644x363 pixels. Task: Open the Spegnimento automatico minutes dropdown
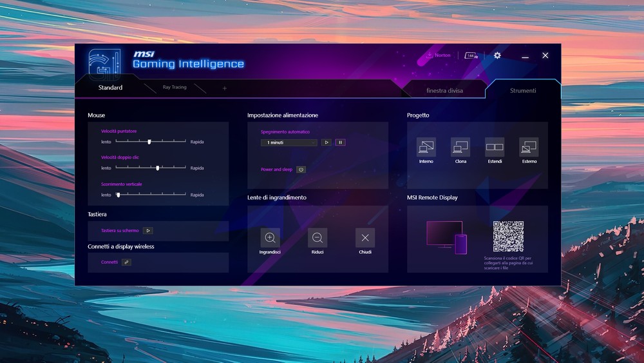coord(289,142)
